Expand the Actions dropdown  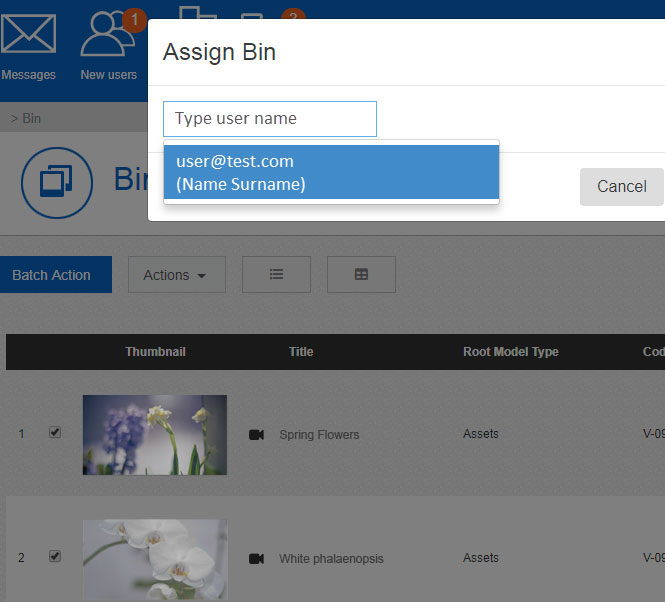pos(176,275)
